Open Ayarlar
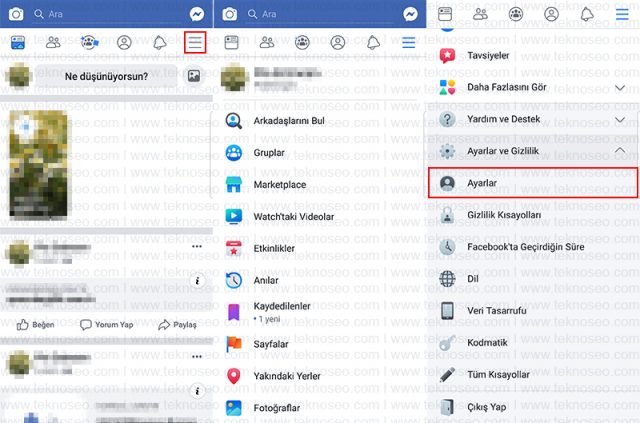The width and height of the screenshot is (640, 423). pos(533,183)
